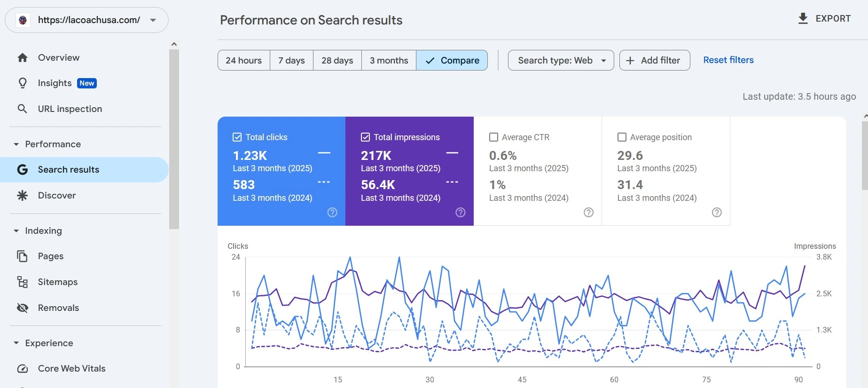Image resolution: width=868 pixels, height=388 pixels.
Task: Click the Reset filters link
Action: coord(728,60)
